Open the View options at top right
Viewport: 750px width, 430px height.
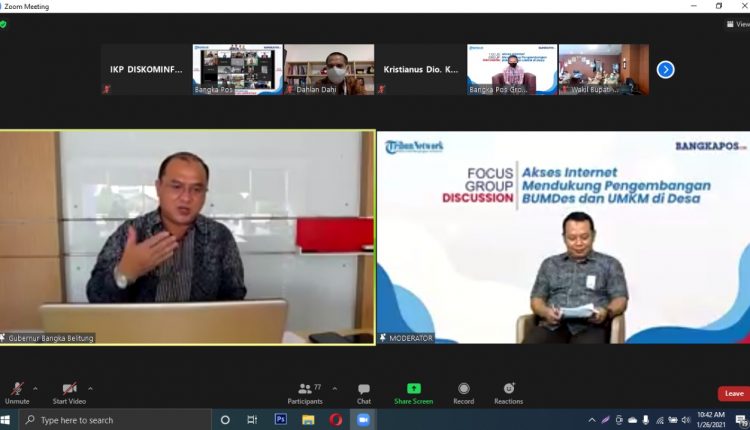click(737, 24)
